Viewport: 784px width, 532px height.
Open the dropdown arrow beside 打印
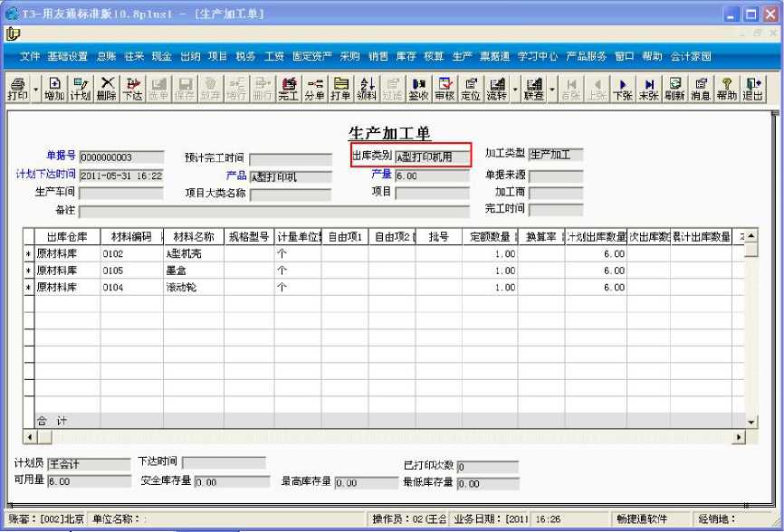(35, 90)
